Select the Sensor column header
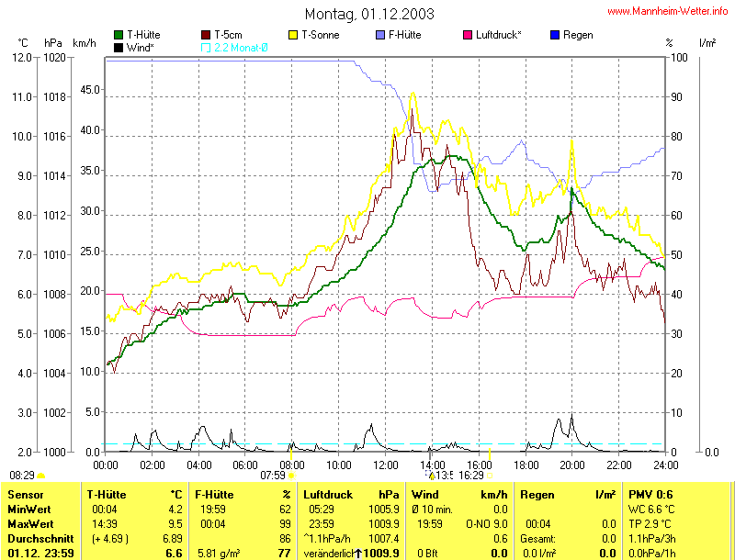This screenshot has height=560, width=735. pyautogui.click(x=24, y=495)
